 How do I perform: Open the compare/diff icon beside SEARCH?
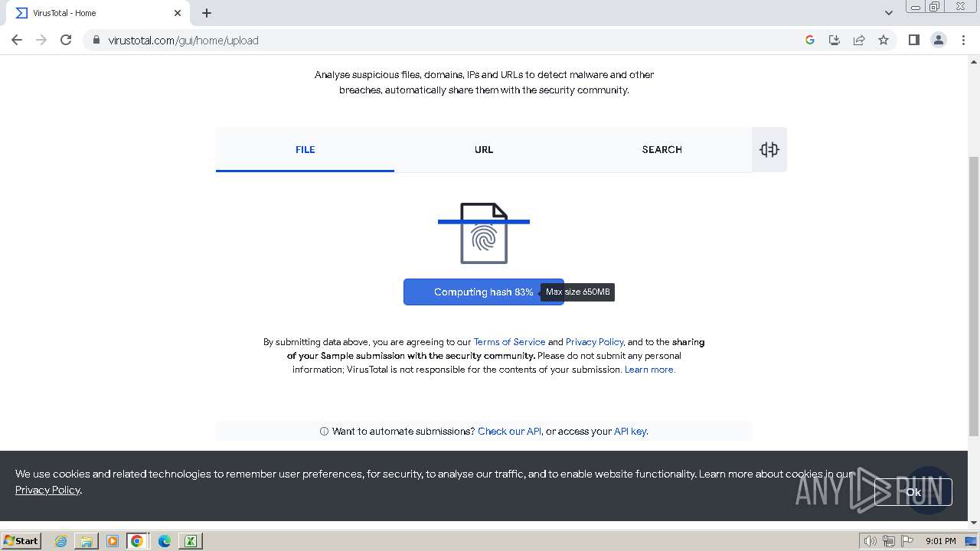[x=769, y=149]
